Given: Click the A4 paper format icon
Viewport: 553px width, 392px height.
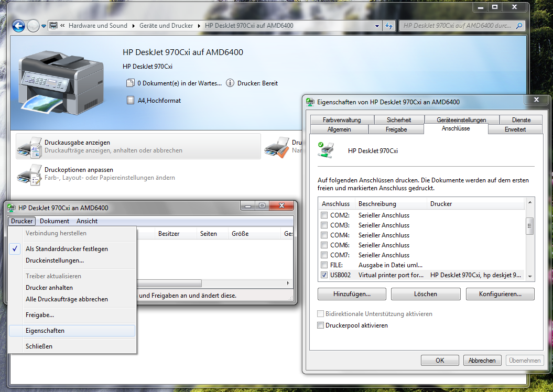Looking at the screenshot, I should 131,101.
